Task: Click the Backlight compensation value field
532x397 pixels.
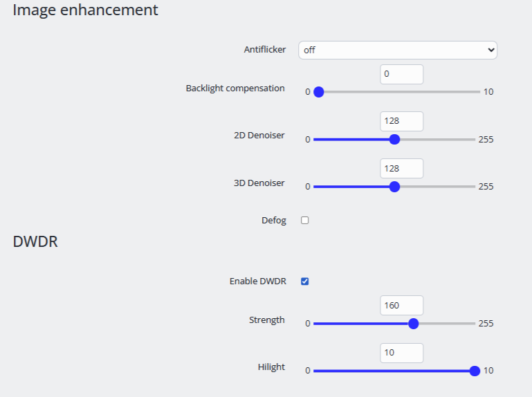Action: pyautogui.click(x=401, y=74)
